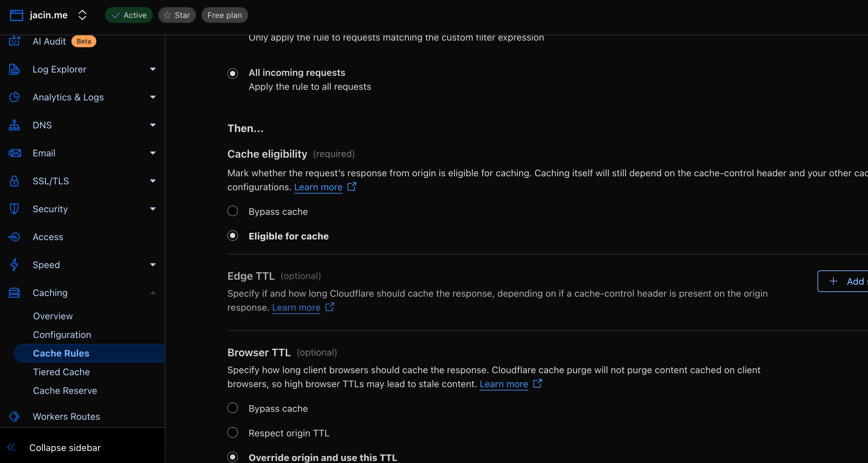The height and width of the screenshot is (463, 868).
Task: Open the Tiered Cache page
Action: pyautogui.click(x=61, y=372)
